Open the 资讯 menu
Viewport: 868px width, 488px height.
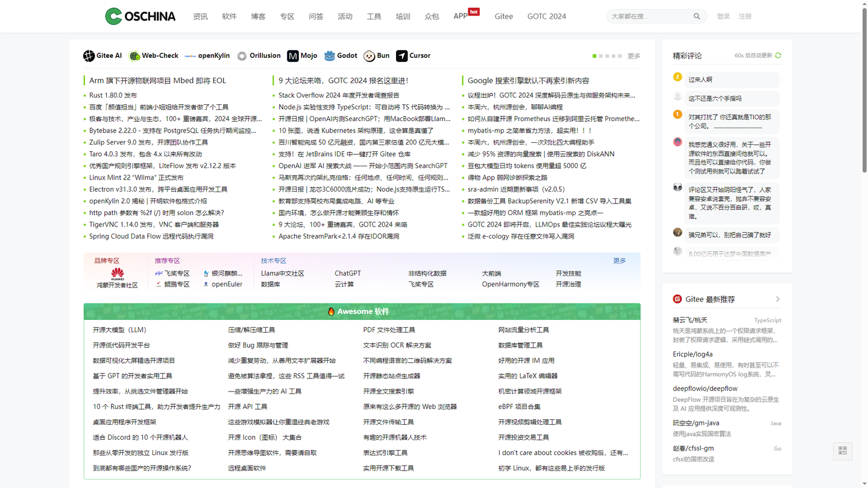click(x=200, y=16)
